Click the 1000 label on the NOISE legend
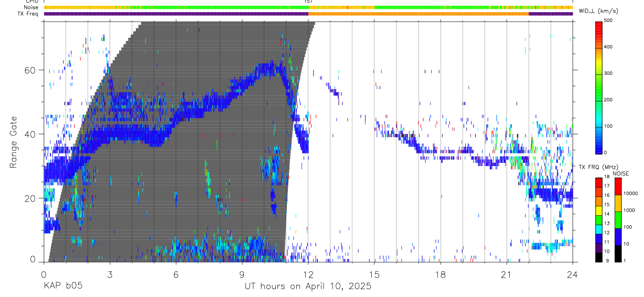 pos(629,210)
